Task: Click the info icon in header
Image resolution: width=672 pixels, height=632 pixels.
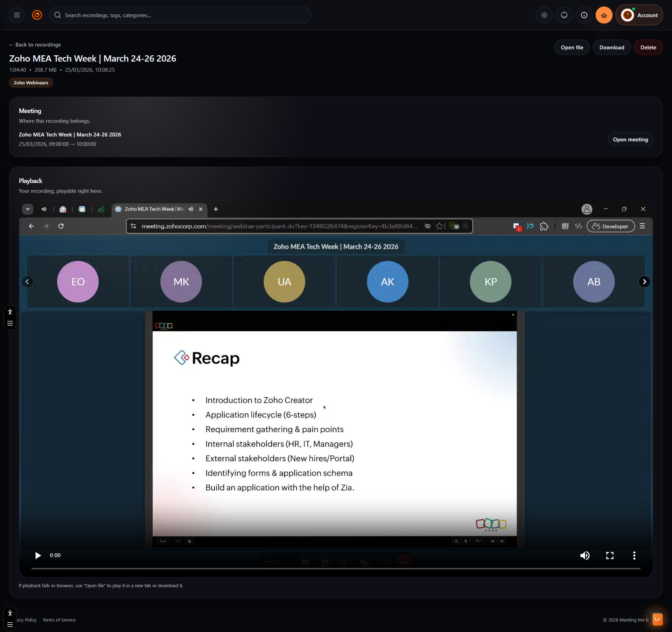Action: [x=584, y=15]
